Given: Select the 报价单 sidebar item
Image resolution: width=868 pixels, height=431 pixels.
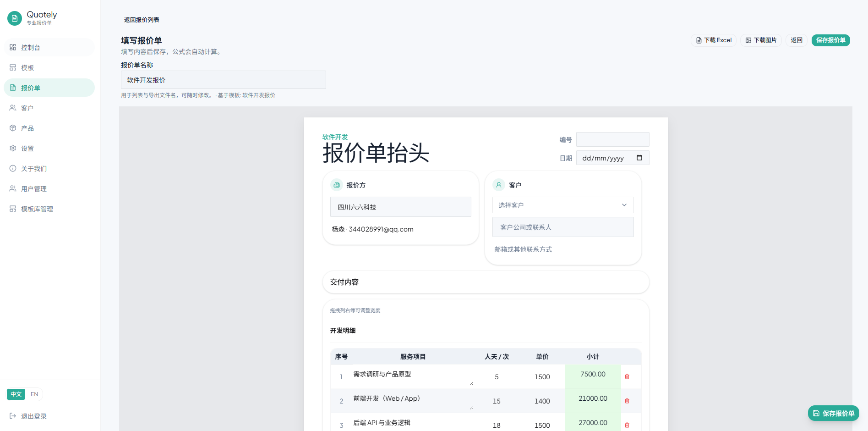Looking at the screenshot, I should click(x=49, y=88).
